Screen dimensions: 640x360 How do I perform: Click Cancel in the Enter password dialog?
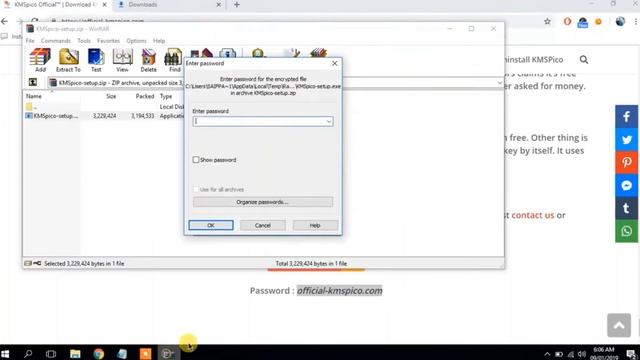pos(262,225)
